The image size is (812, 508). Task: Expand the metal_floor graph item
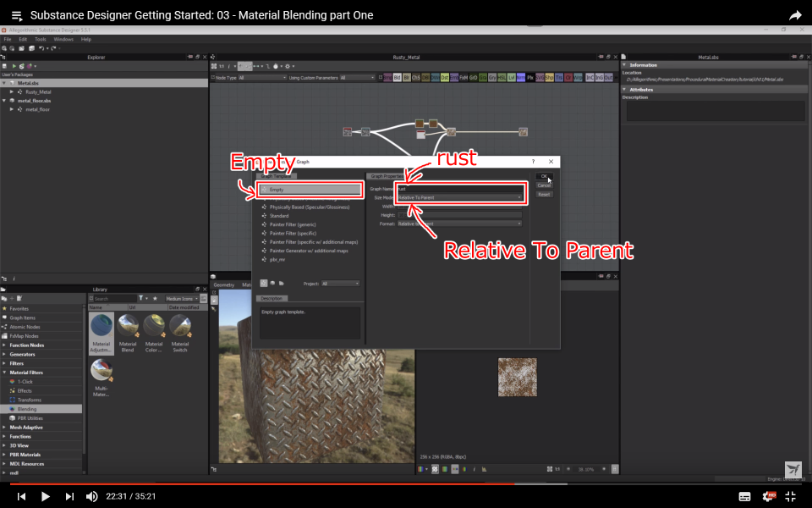(12, 109)
